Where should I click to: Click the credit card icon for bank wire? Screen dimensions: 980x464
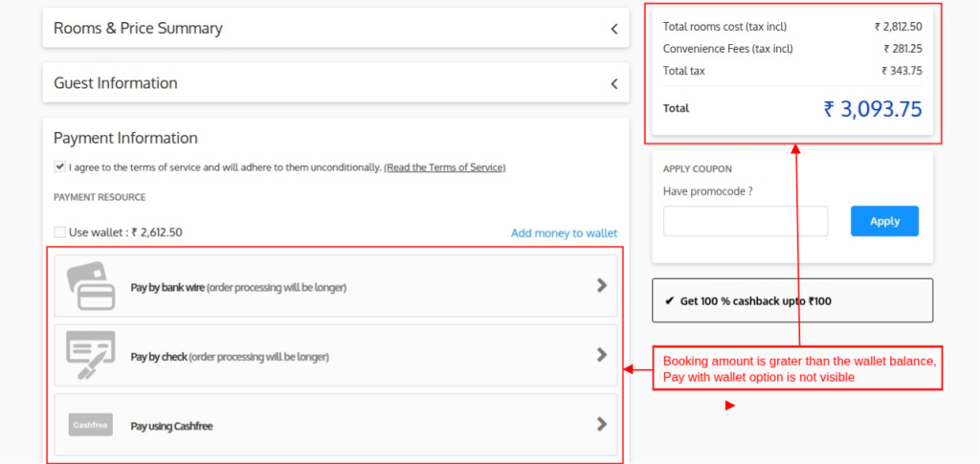click(91, 285)
